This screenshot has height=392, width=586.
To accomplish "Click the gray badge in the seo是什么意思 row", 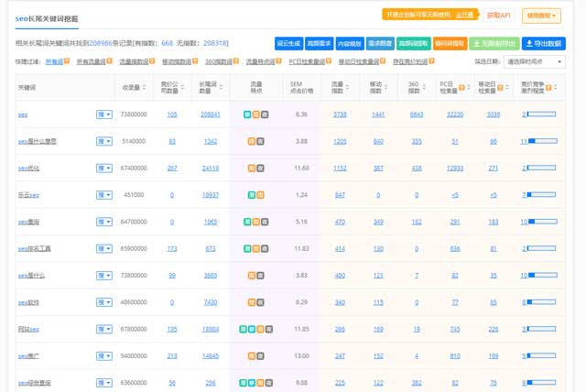I will (x=260, y=142).
